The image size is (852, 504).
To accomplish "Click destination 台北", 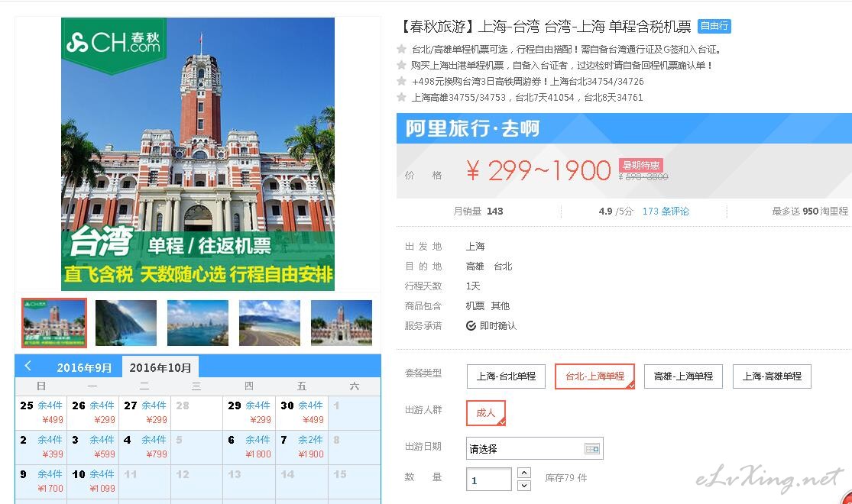I will click(503, 266).
